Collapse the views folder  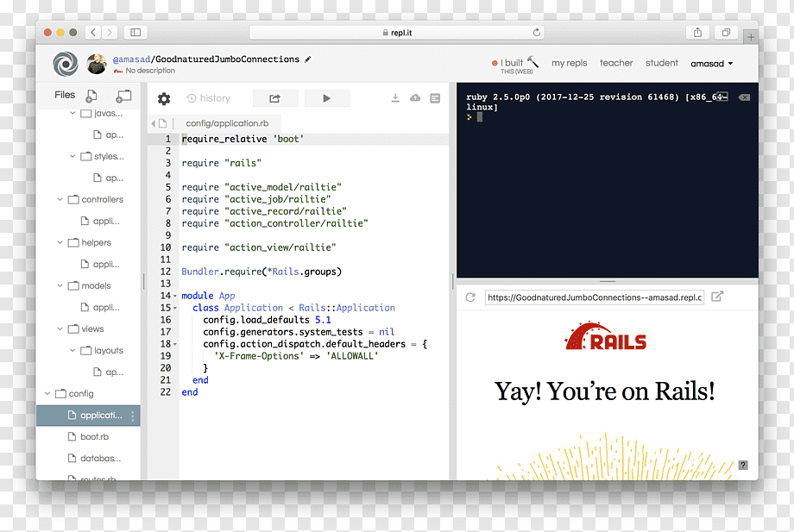point(60,329)
